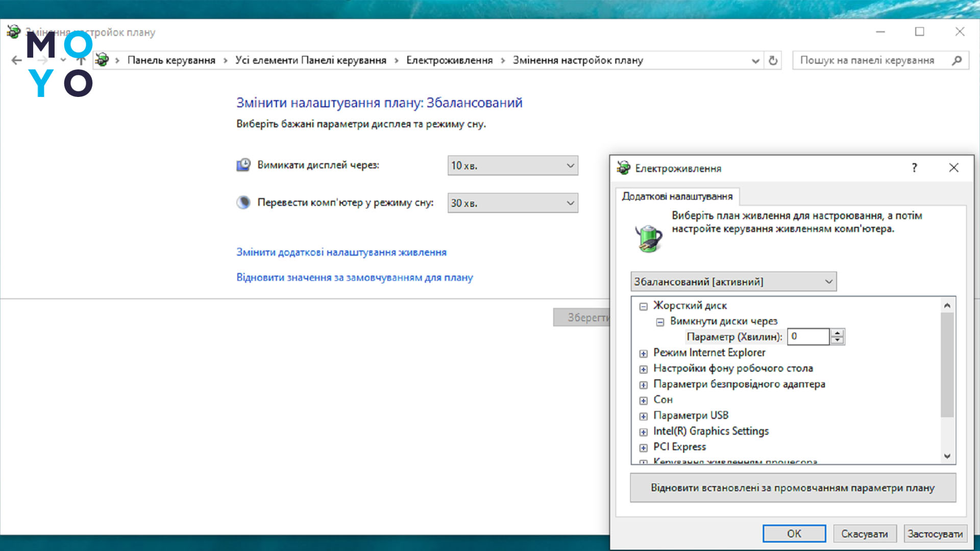Open Змінити додаткові налаштування живлення link

[x=341, y=252]
